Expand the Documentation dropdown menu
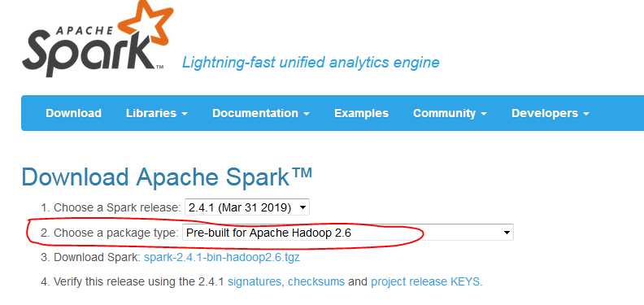 261,113
